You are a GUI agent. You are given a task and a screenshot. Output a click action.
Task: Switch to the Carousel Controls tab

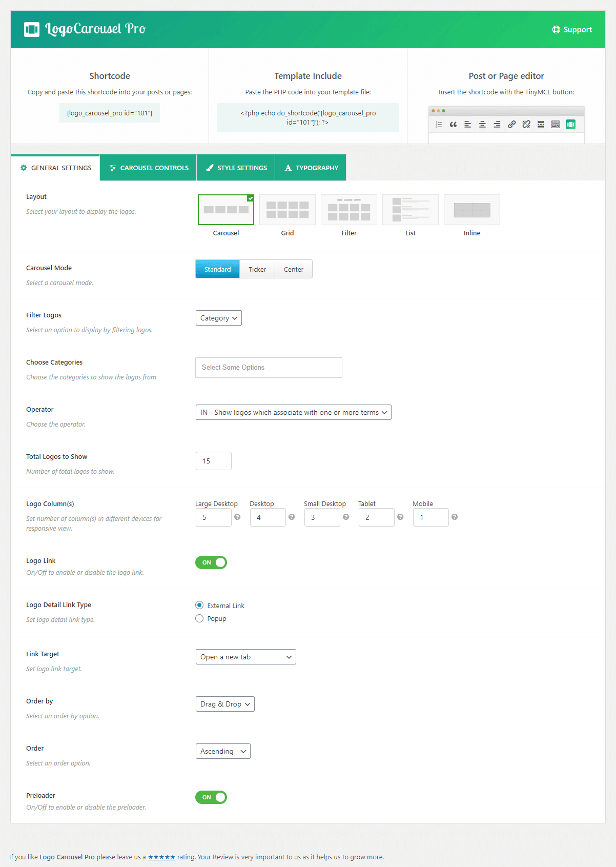coord(149,168)
